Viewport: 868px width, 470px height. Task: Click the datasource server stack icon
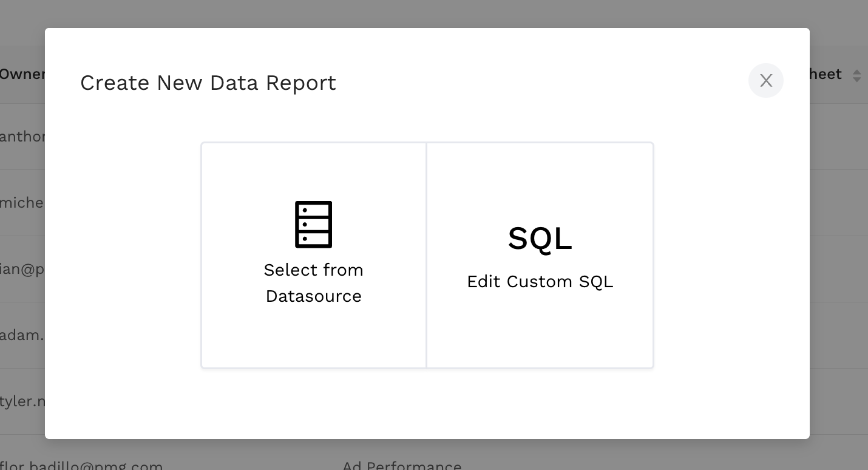(x=313, y=224)
